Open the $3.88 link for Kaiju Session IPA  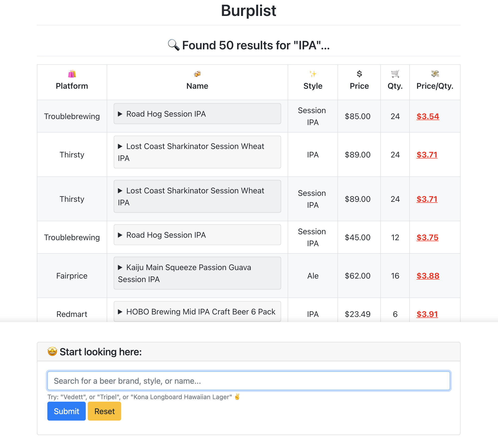tap(428, 276)
